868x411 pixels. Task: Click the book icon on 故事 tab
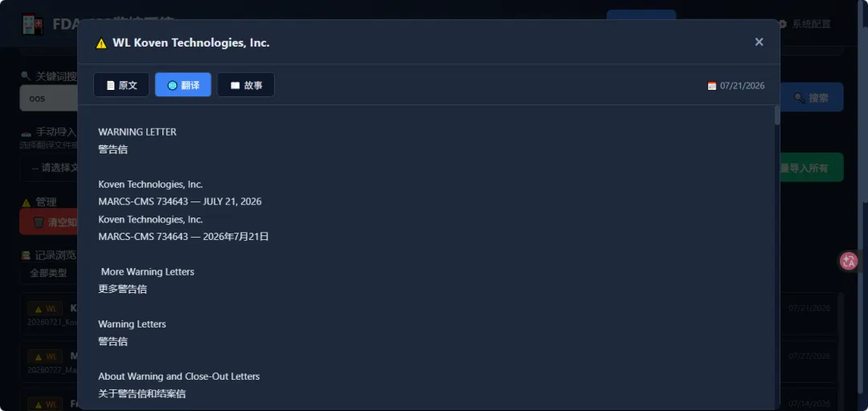235,86
